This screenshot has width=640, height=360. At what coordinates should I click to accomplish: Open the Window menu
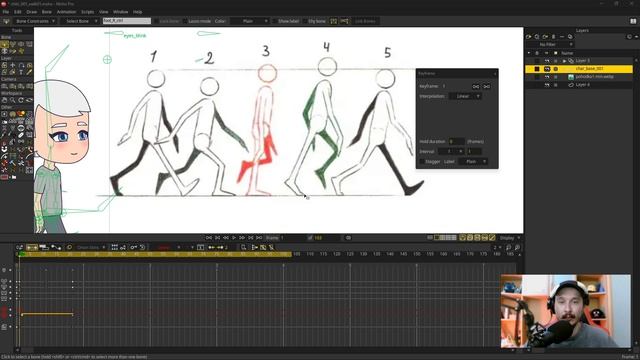pos(120,12)
